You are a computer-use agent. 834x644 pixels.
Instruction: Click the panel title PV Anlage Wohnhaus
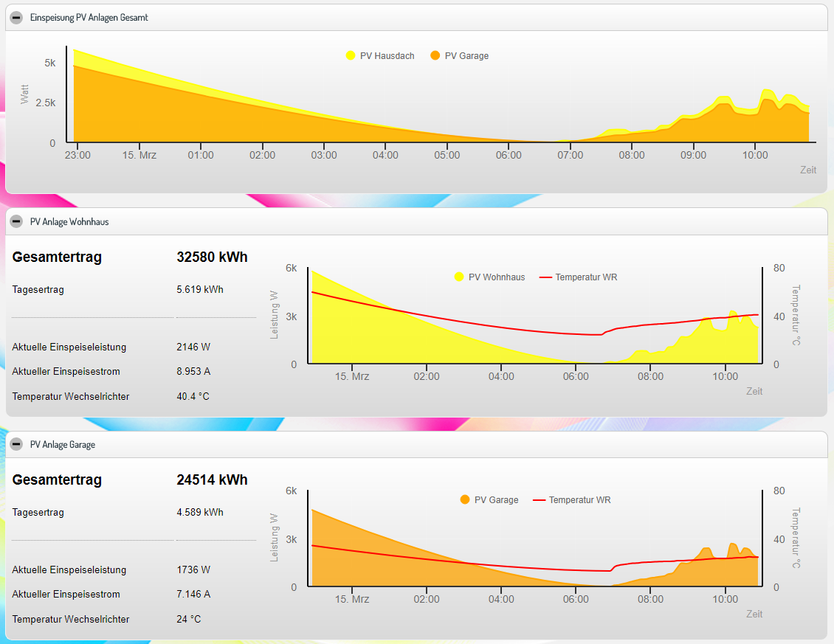pos(69,222)
